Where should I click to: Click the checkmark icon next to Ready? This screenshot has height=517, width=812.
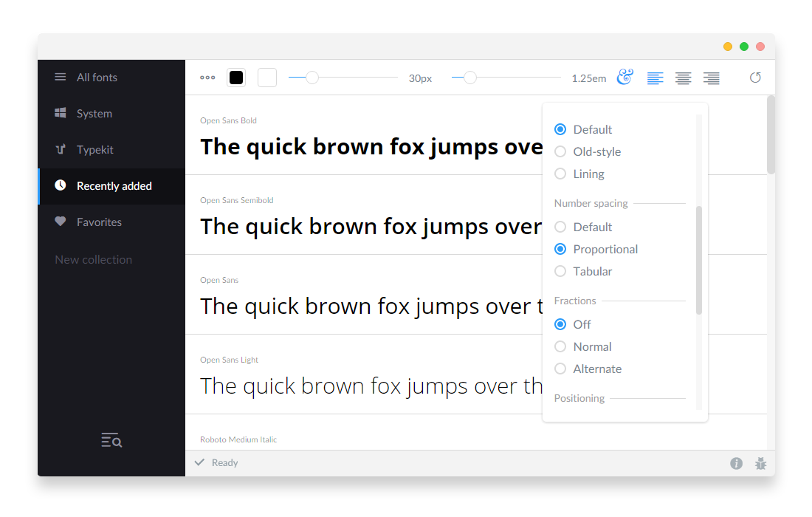coord(200,462)
